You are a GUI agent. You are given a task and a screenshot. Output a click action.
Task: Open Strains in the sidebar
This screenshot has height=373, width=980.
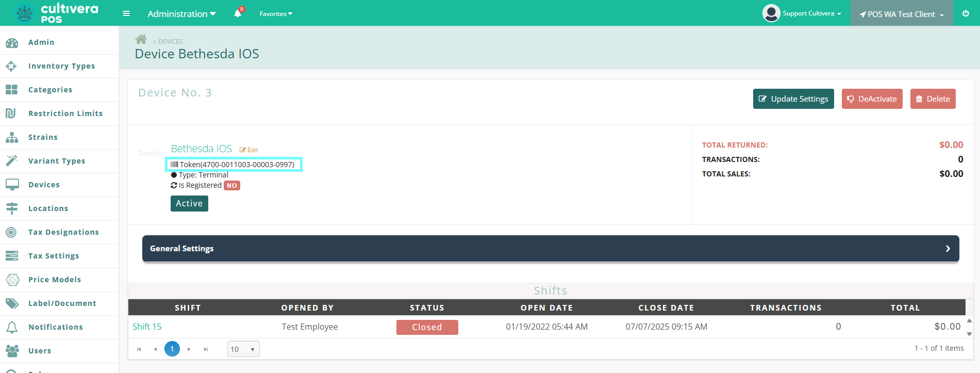(43, 137)
